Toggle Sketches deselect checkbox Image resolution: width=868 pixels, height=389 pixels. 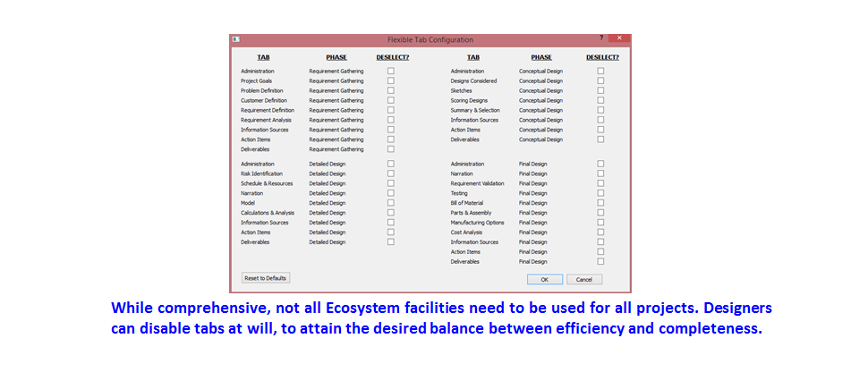pyautogui.click(x=601, y=90)
